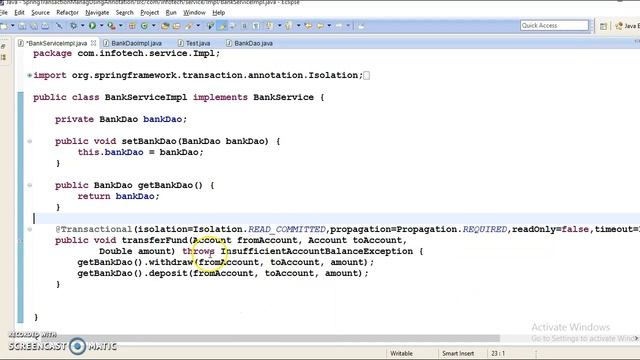
Task: Click the Forward navigation arrow icon
Action: click(339, 26)
